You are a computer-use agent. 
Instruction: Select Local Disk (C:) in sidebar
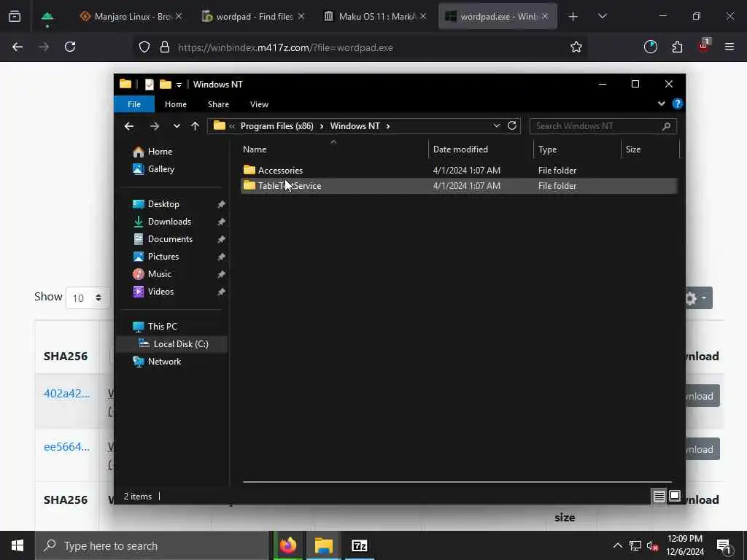(x=174, y=344)
